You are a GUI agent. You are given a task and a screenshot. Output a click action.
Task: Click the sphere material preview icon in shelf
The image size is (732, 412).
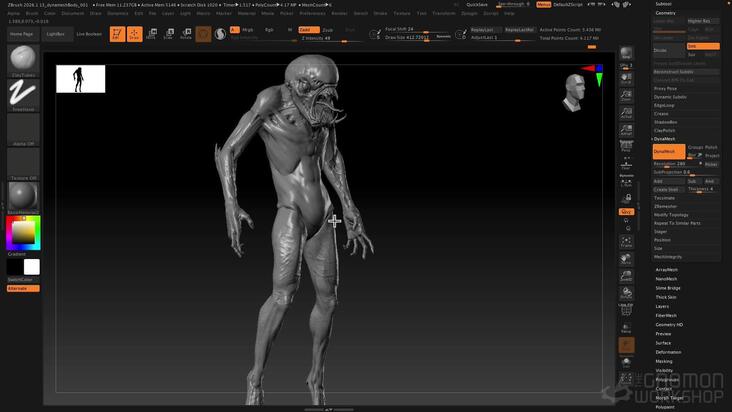220,34
